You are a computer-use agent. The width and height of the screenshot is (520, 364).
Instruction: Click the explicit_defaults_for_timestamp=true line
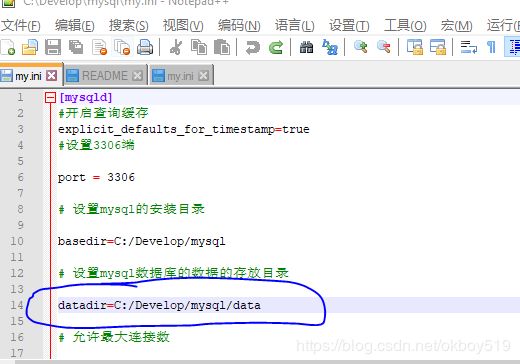tap(184, 129)
